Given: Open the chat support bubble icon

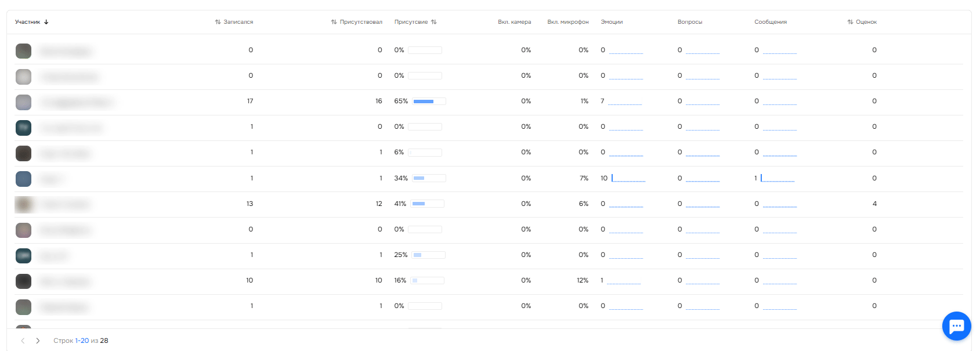Looking at the screenshot, I should click(x=956, y=326).
